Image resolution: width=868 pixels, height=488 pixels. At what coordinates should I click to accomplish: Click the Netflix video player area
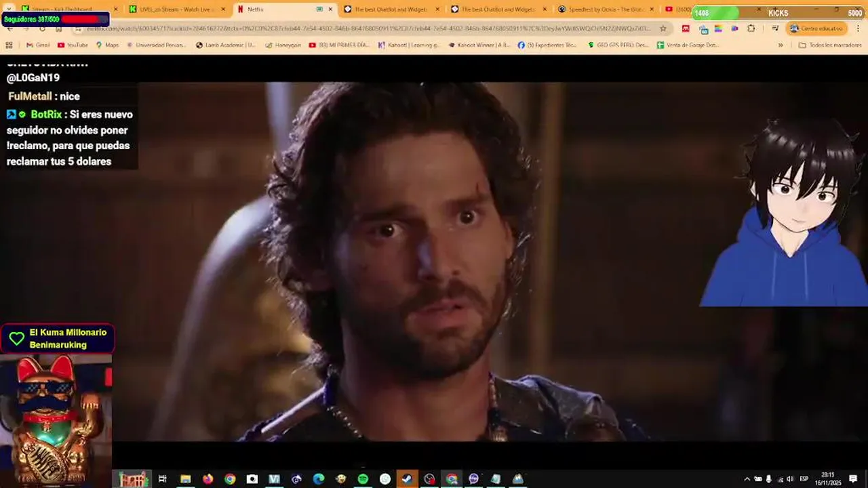click(x=434, y=262)
